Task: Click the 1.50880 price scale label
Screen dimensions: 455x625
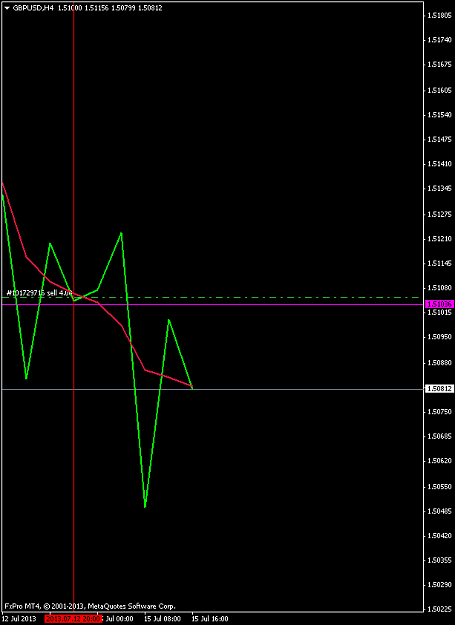Action: click(x=440, y=363)
